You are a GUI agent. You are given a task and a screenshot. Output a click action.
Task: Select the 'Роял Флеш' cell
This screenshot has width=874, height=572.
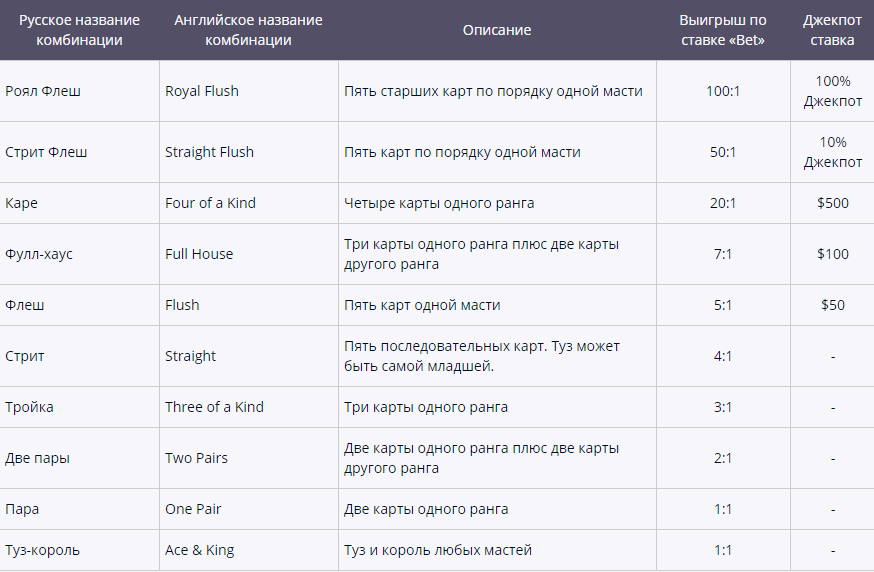(x=43, y=91)
